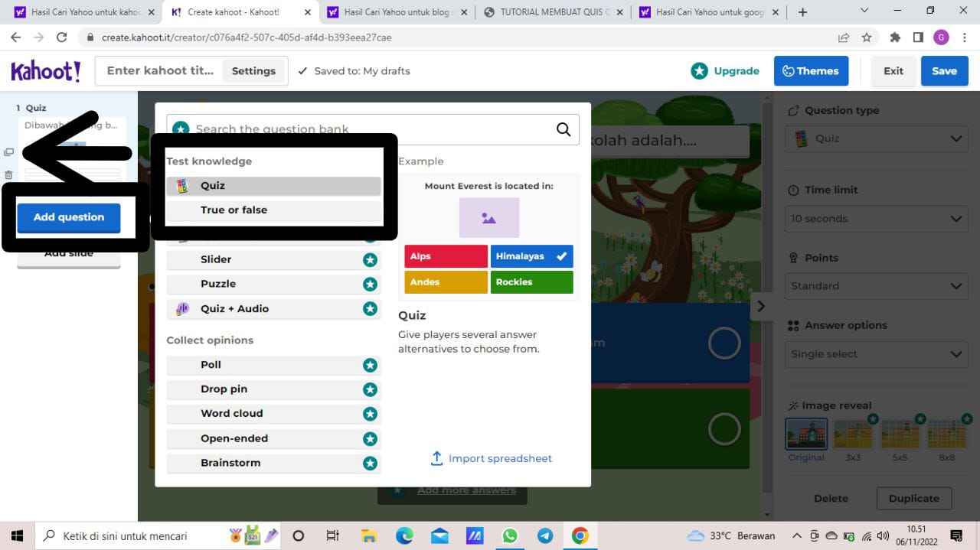
Task: Choose the Brainstorm question type
Action: [273, 463]
